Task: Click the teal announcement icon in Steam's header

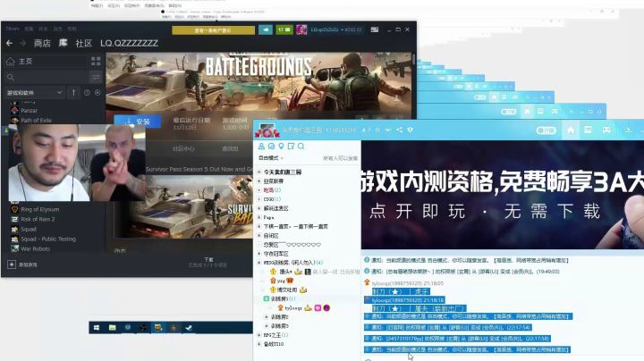Action: tap(266, 30)
